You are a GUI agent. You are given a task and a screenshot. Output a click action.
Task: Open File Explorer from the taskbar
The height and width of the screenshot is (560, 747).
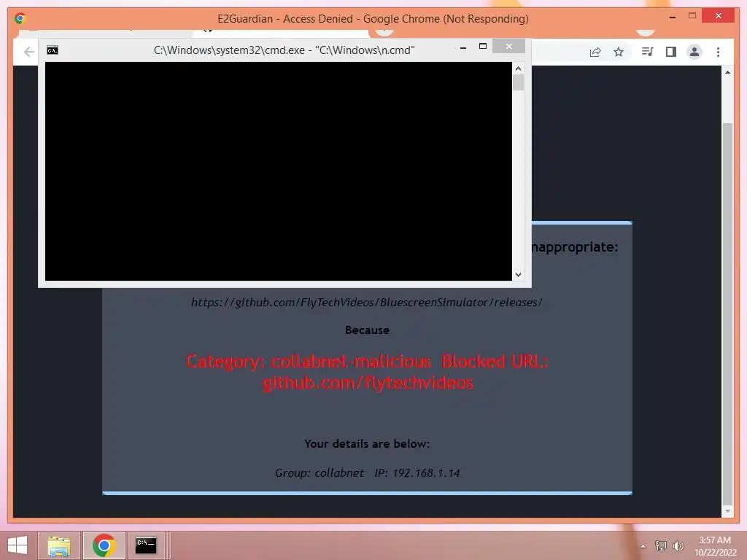coord(59,545)
